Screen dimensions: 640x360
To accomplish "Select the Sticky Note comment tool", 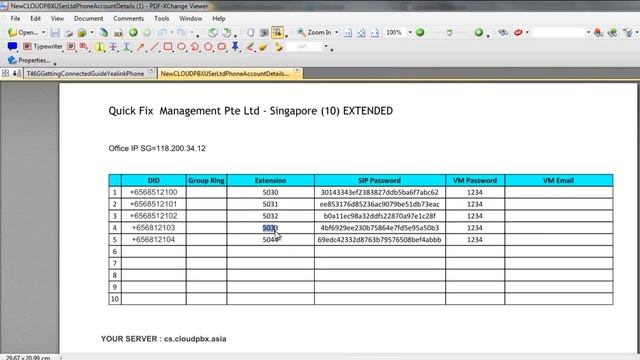I will pyautogui.click(x=12, y=47).
